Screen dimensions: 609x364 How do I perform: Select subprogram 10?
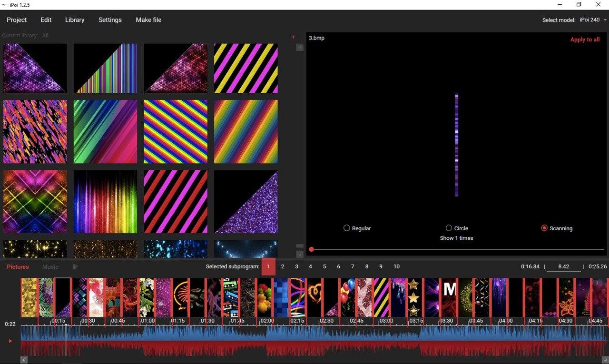396,267
